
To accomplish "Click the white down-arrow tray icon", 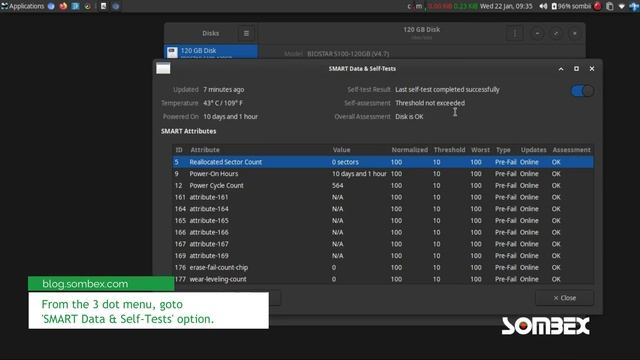I will pos(622,6).
